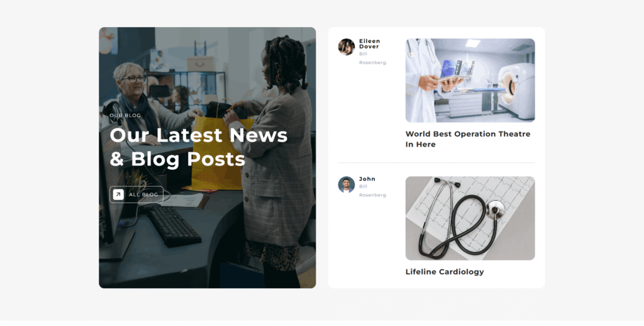Click 'Bill' text under Eileen Dover
This screenshot has width=644, height=326.
(x=363, y=54)
